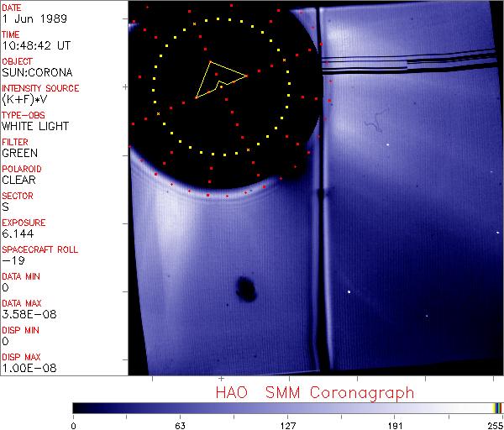Click the CLEAR polaroid value
The width and height of the screenshot is (504, 430).
(x=18, y=180)
